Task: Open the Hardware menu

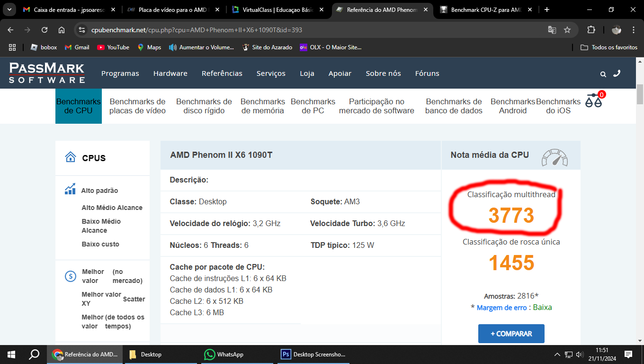Action: pos(170,73)
